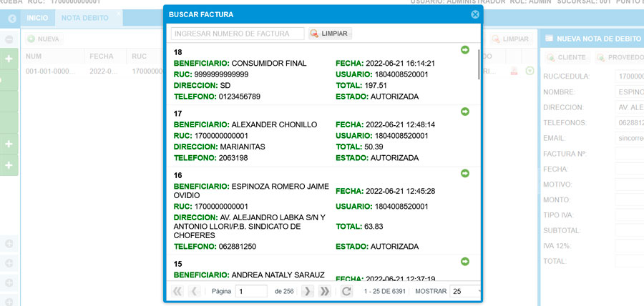Switch to the Inicio tab
The image size is (644, 306).
37,16
